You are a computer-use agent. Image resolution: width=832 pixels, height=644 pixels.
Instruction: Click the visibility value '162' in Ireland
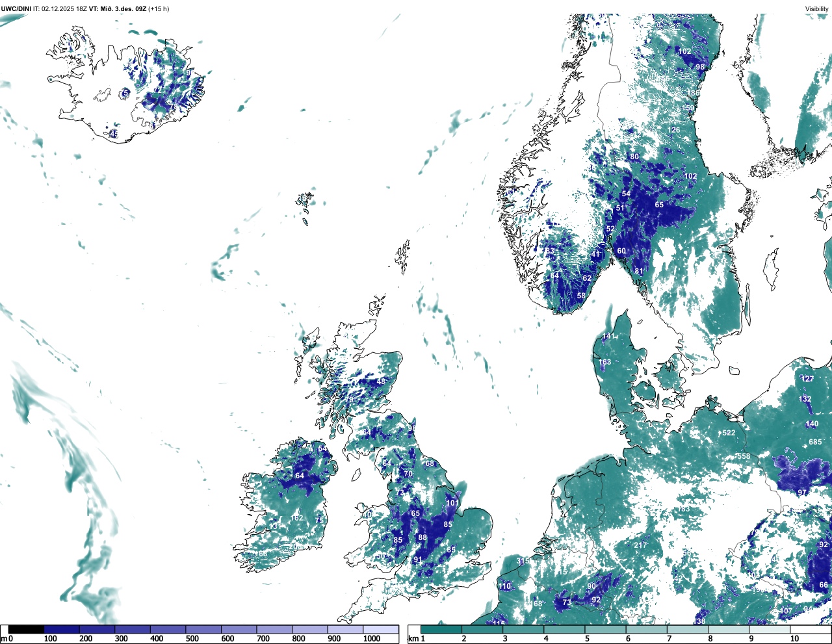pyautogui.click(x=297, y=518)
